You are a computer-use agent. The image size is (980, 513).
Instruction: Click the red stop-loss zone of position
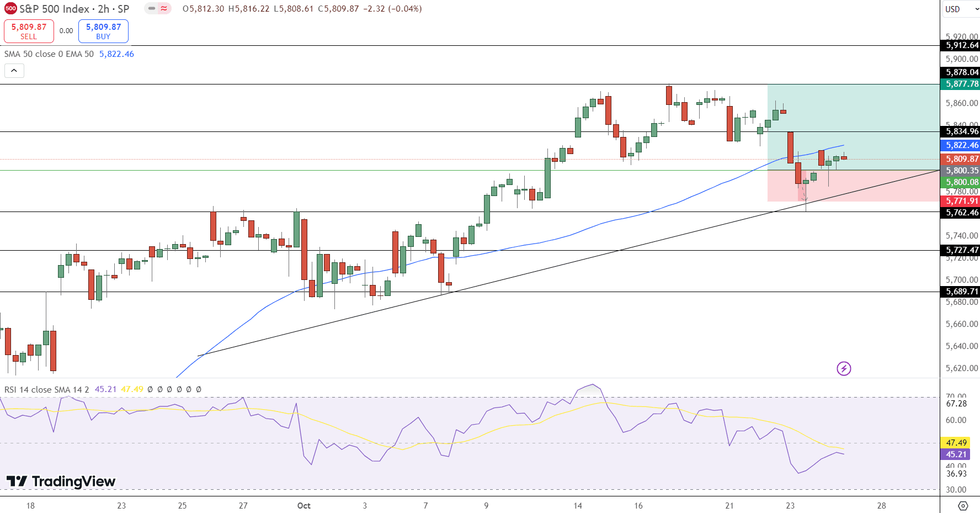click(x=853, y=186)
